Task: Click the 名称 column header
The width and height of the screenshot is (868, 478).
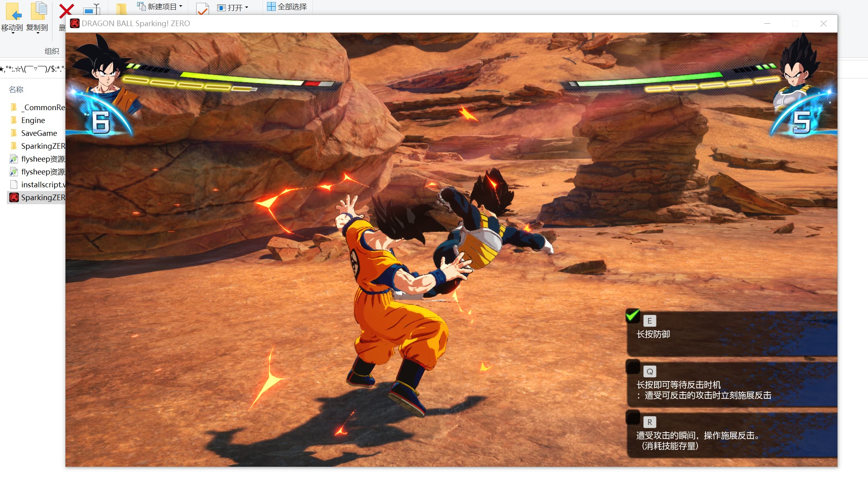Action: (16, 89)
